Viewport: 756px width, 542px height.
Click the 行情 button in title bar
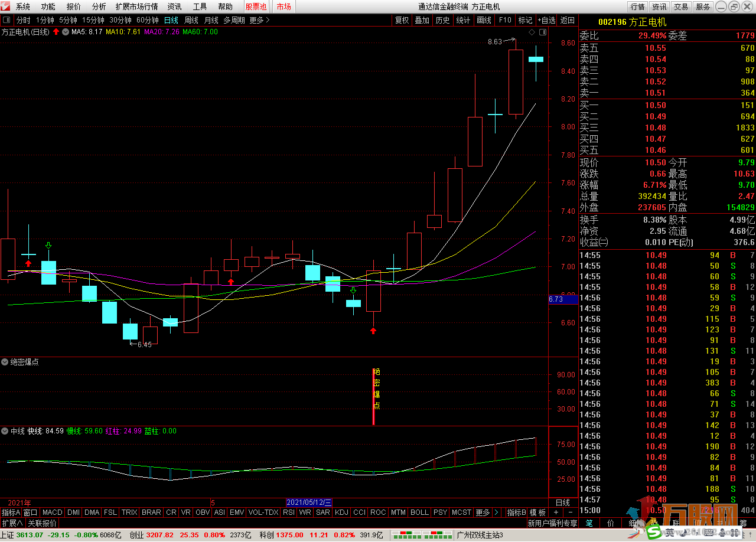[x=638, y=6]
